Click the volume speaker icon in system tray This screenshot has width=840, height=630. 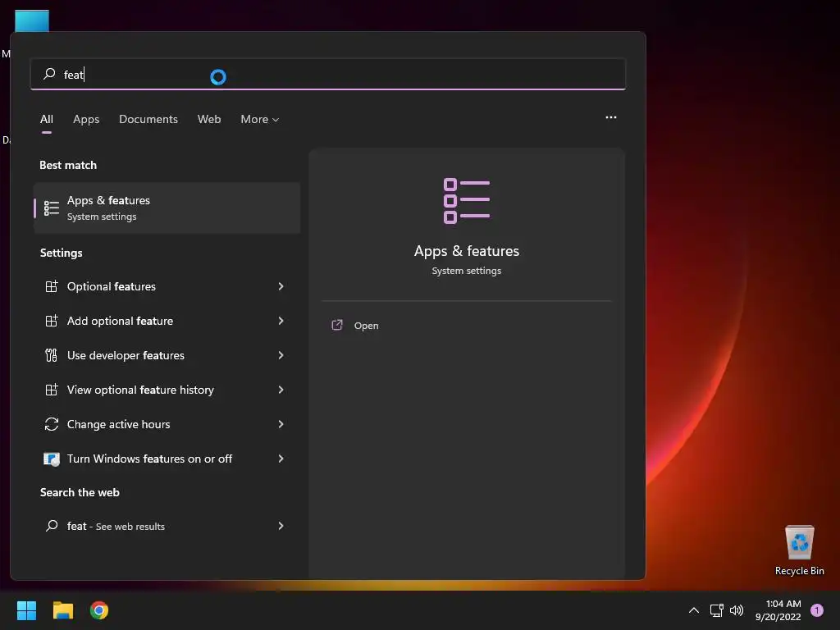pos(737,610)
